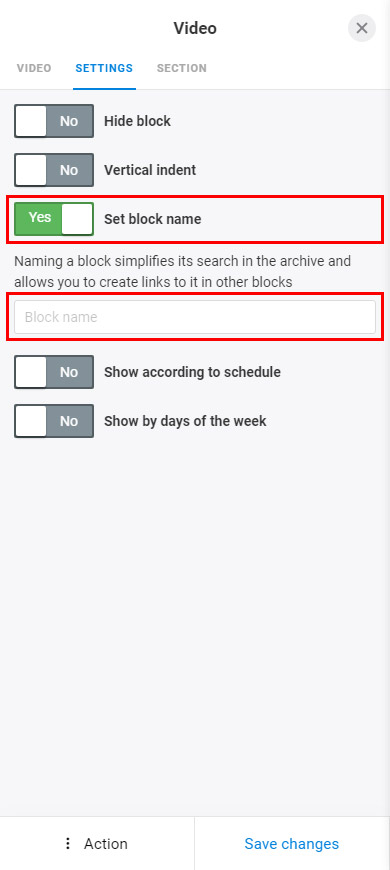Click the Save changes button

click(x=292, y=843)
